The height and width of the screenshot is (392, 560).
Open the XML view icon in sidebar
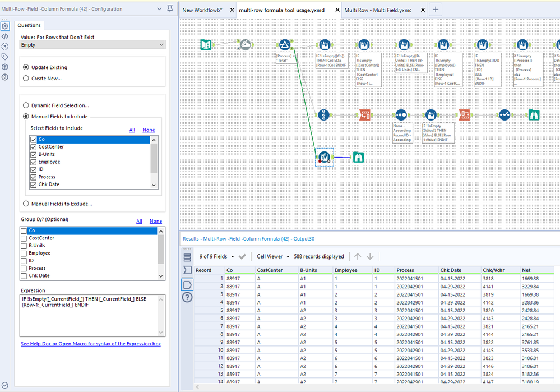(x=5, y=36)
